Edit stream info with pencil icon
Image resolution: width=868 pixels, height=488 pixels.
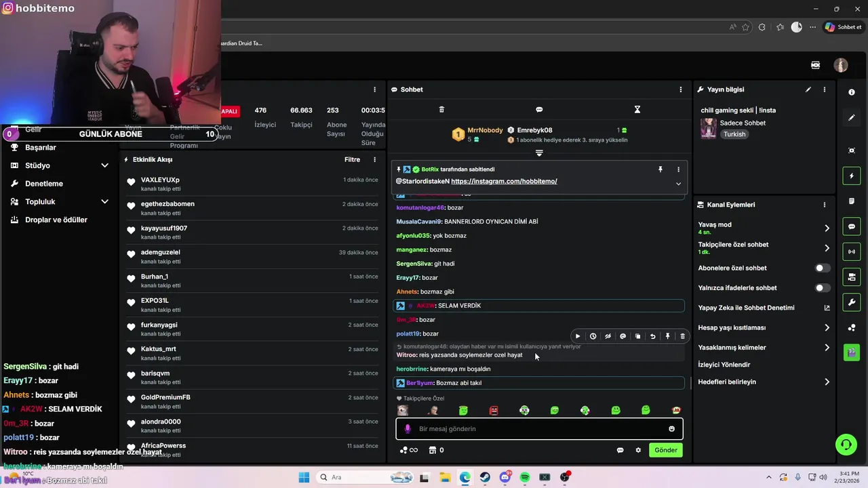coord(808,89)
